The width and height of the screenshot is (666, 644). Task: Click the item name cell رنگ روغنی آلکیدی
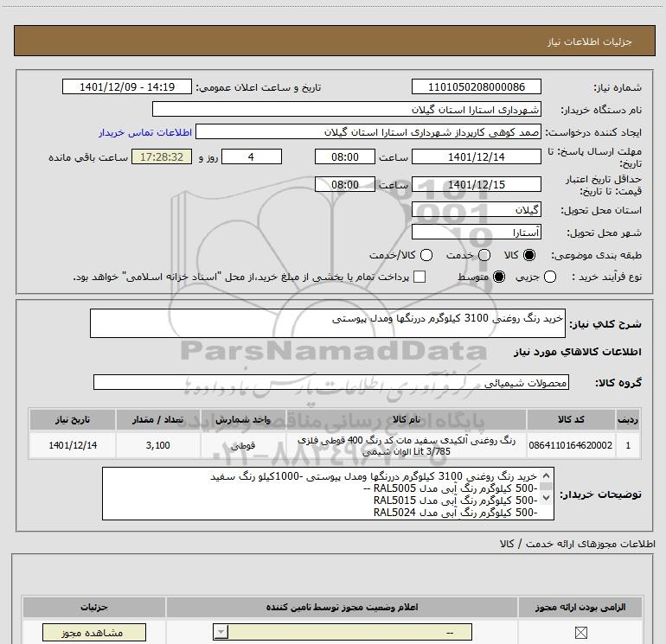coord(407,445)
